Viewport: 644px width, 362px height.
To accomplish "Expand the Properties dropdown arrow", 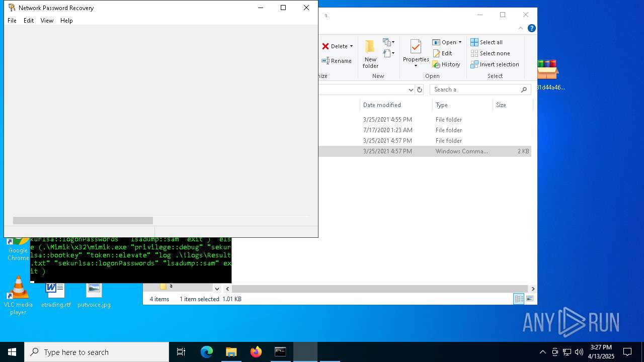I will point(416,66).
